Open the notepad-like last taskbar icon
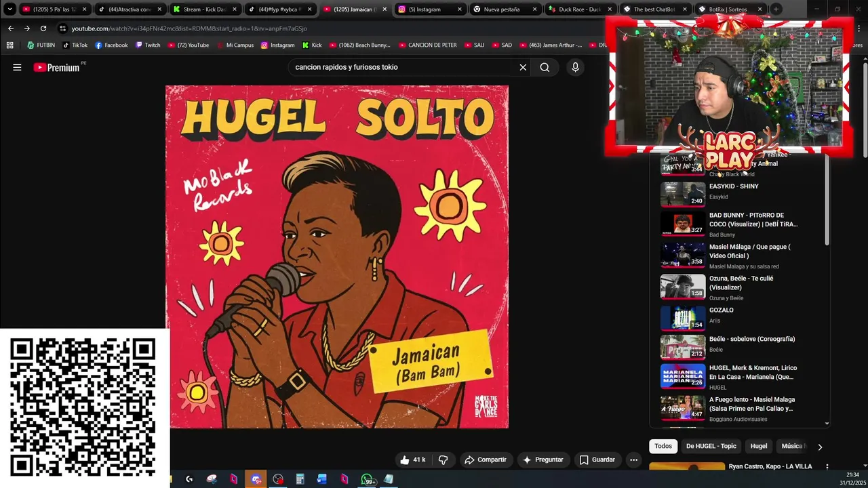Image resolution: width=868 pixels, height=488 pixels. click(389, 479)
